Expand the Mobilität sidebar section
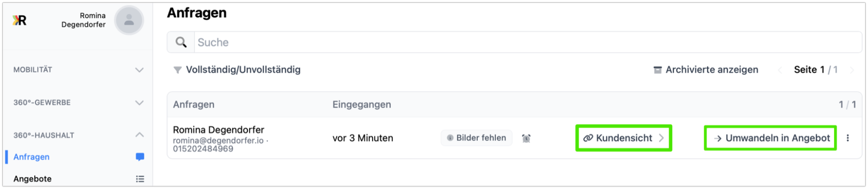Viewport: 868px width, 189px height. coord(139,70)
